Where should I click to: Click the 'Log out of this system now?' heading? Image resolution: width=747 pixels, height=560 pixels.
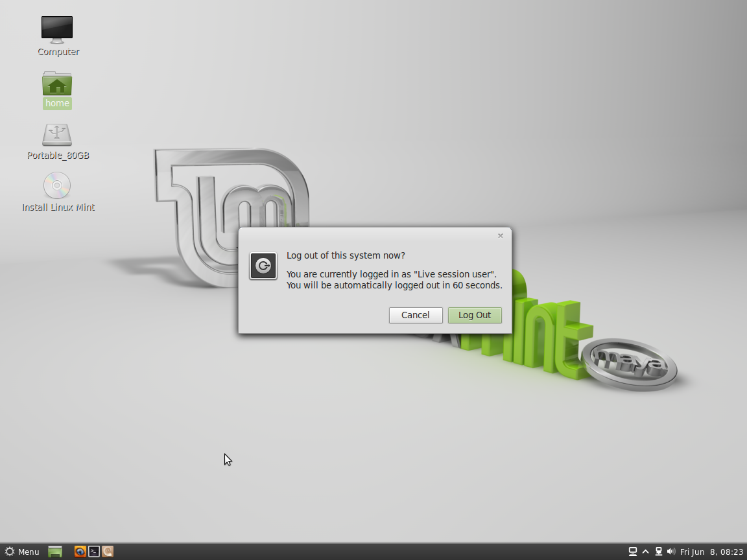[x=346, y=255]
